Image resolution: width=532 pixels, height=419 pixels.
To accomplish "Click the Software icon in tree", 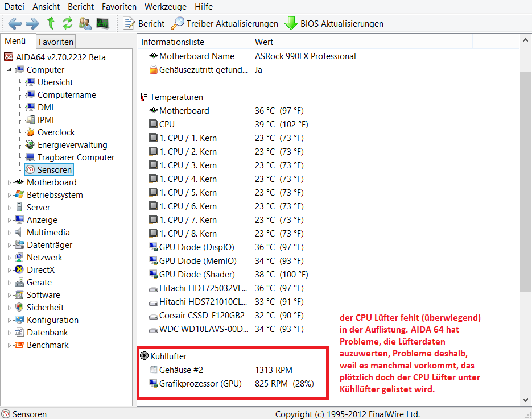I will pyautogui.click(x=19, y=294).
